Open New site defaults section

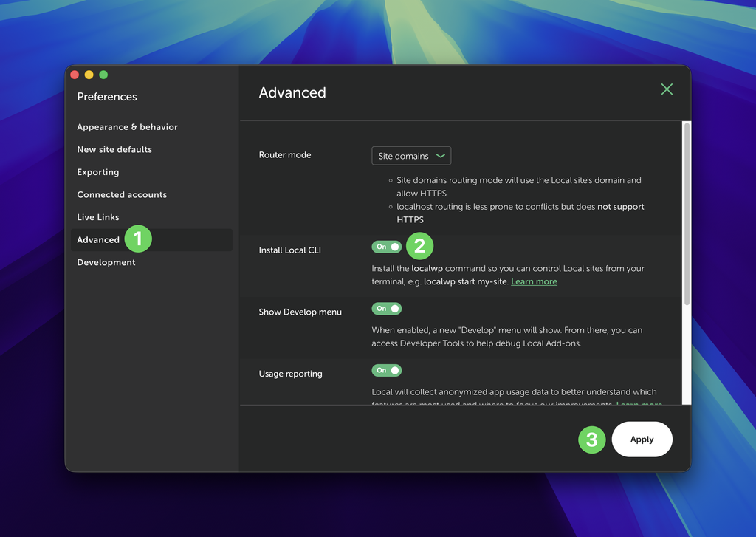pyautogui.click(x=114, y=149)
